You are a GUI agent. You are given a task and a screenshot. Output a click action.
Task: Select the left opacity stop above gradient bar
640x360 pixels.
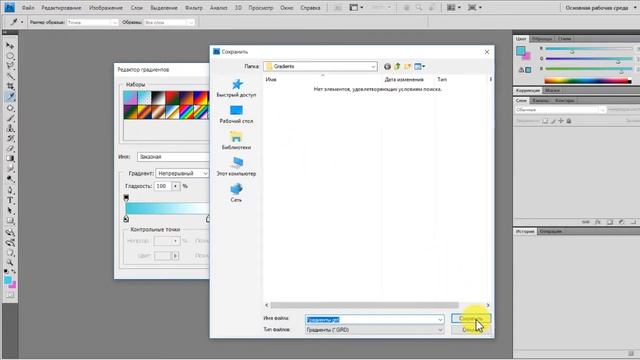tap(126, 198)
